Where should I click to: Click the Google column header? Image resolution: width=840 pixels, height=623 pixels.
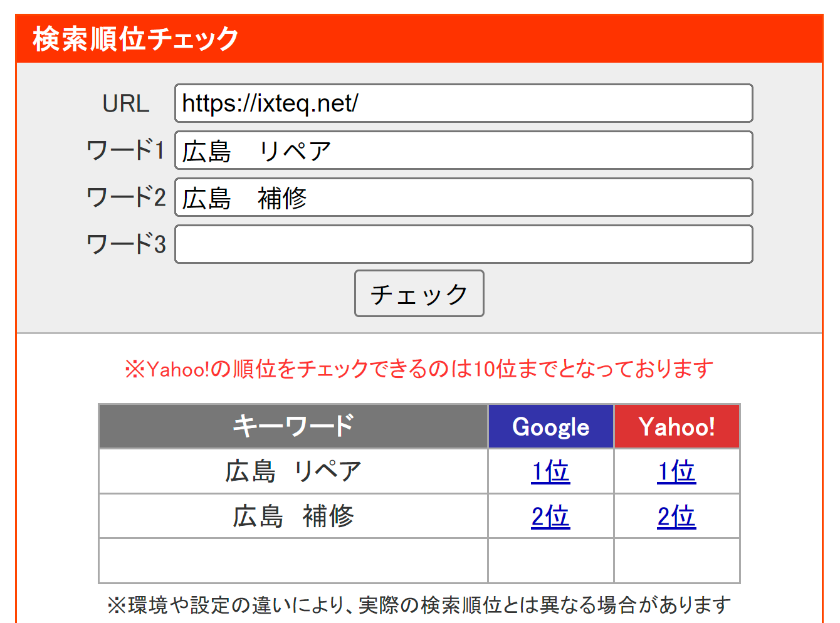pos(551,426)
